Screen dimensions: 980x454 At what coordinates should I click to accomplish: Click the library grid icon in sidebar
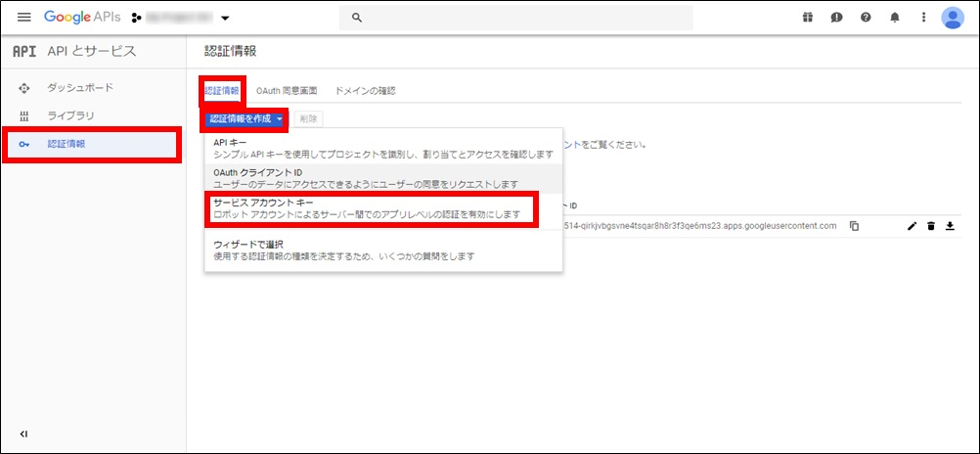pos(24,115)
